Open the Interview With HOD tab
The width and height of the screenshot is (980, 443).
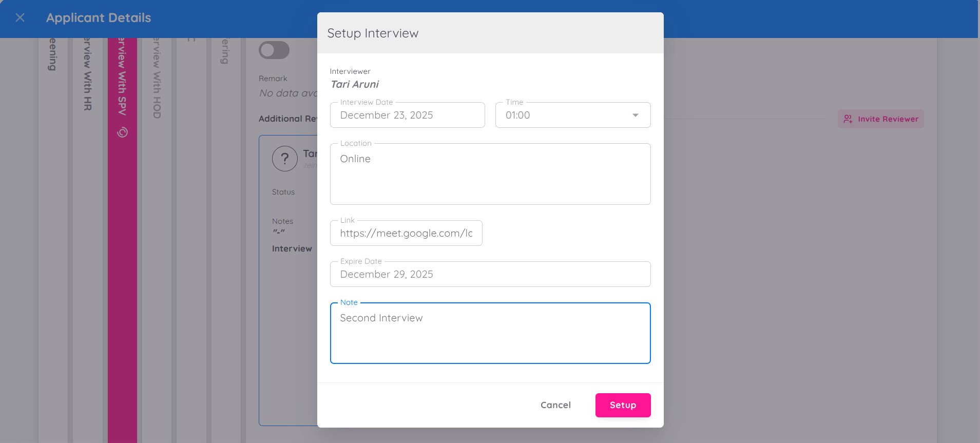point(157,77)
